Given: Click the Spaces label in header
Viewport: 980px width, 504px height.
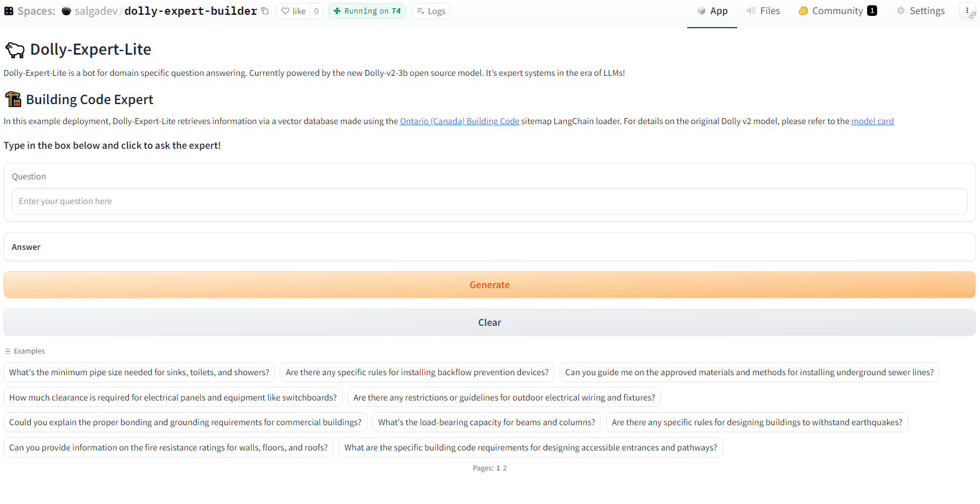Looking at the screenshot, I should 36,11.
